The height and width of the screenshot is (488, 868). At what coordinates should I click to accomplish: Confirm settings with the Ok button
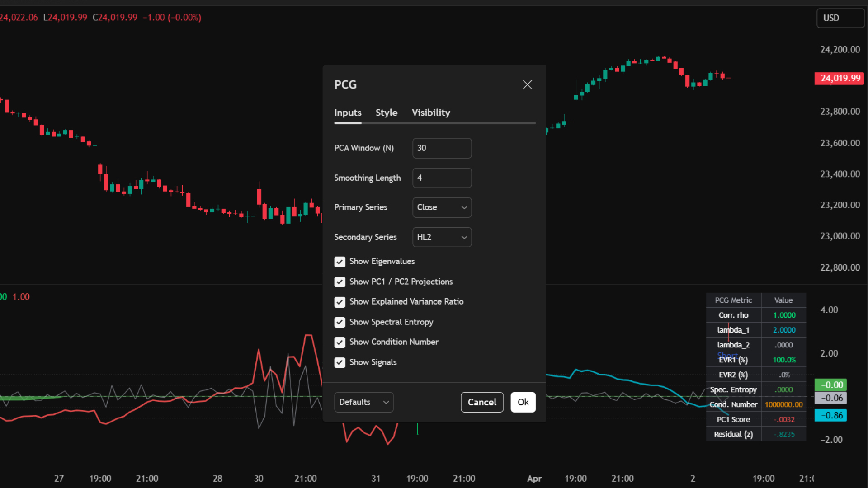(523, 402)
